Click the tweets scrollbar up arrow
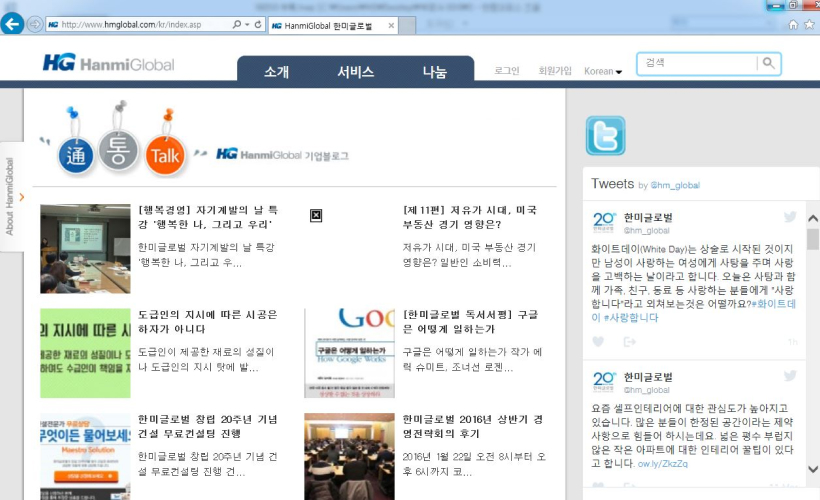Image resolution: width=820 pixels, height=500 pixels. 813,218
